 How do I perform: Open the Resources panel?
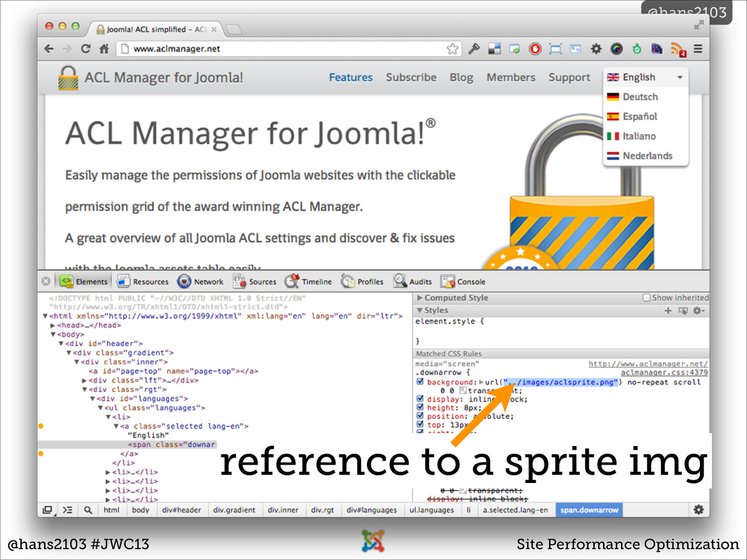[x=143, y=281]
